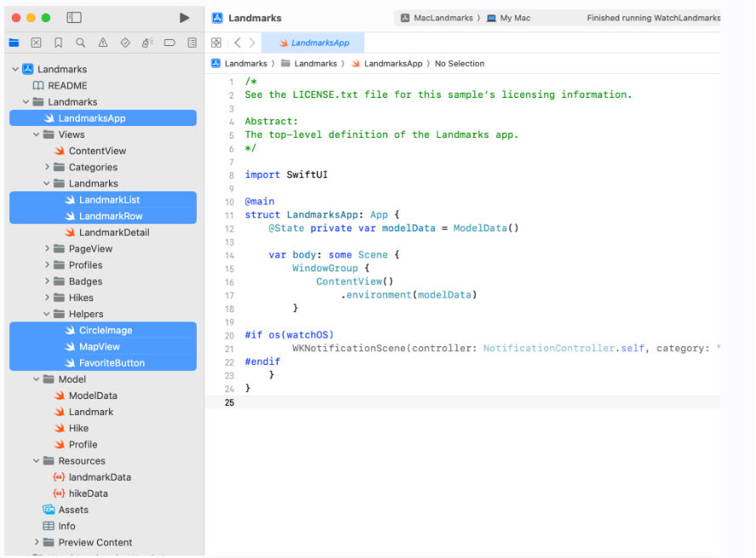Open the Project navigator folder icon
This screenshot has width=756, height=558.
click(x=14, y=43)
